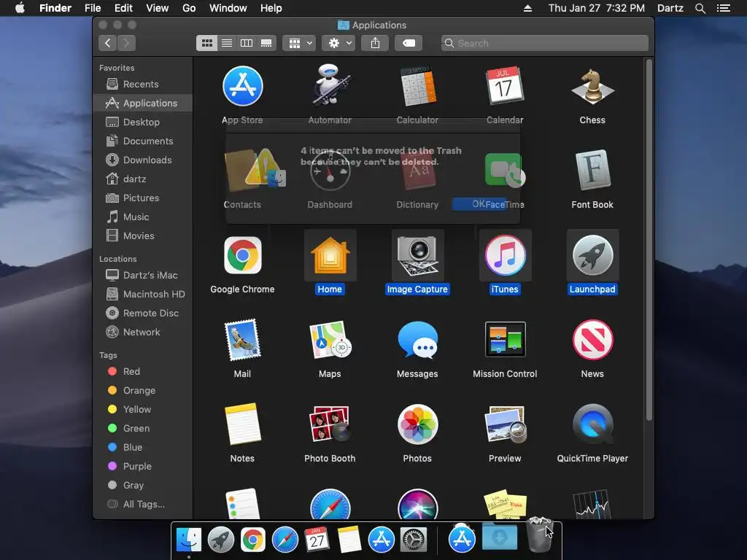Open Notification Center in the menu bar
The width and height of the screenshot is (747, 560).
[723, 8]
